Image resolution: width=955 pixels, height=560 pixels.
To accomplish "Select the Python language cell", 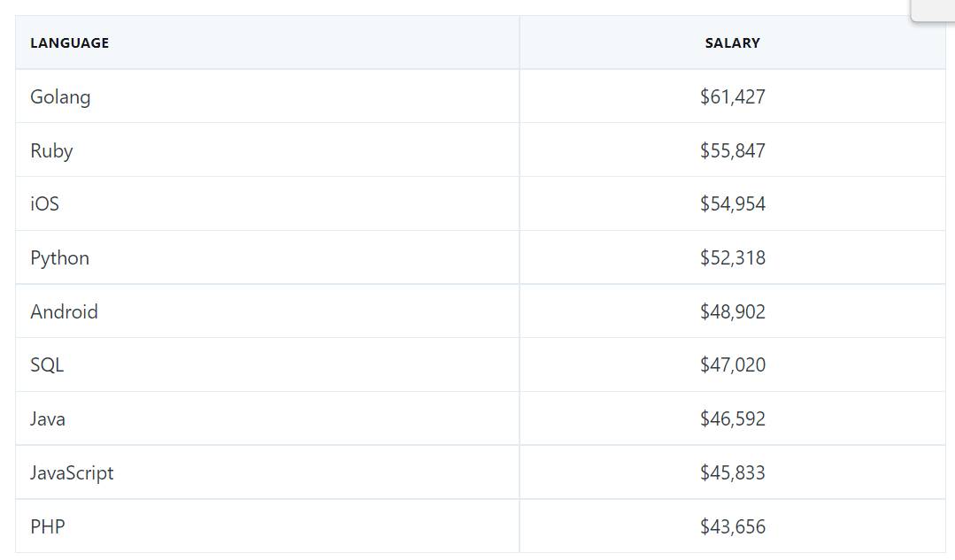I will click(x=267, y=257).
